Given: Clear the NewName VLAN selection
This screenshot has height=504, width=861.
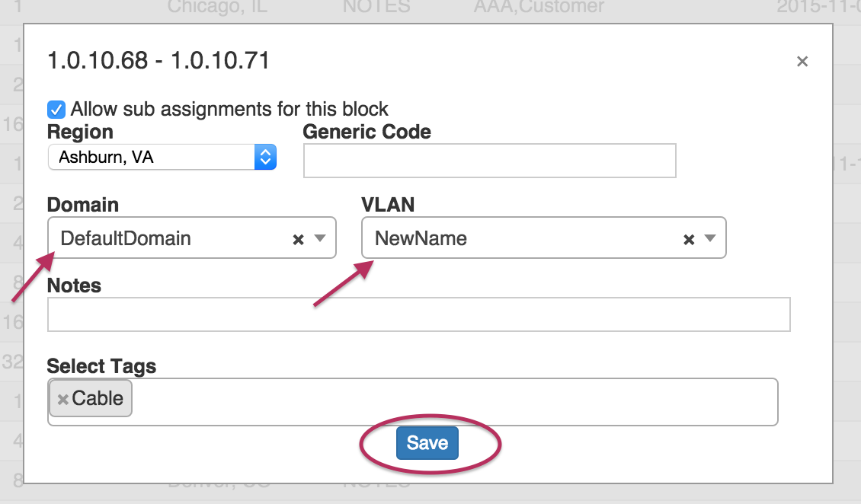Looking at the screenshot, I should (689, 239).
